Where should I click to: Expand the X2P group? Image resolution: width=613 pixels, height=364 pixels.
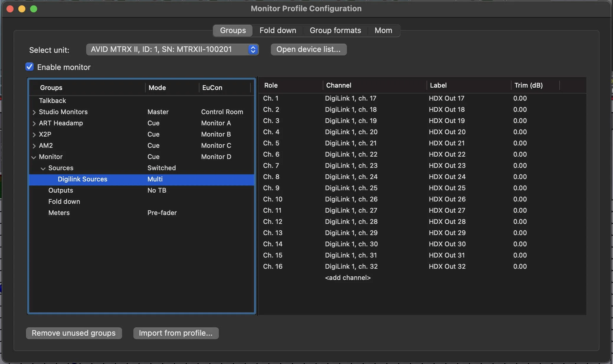click(34, 135)
